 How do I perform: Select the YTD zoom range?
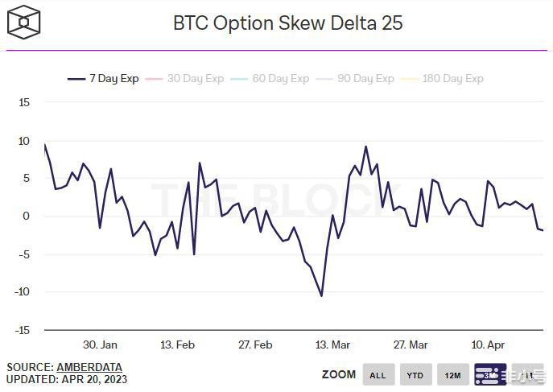click(415, 375)
